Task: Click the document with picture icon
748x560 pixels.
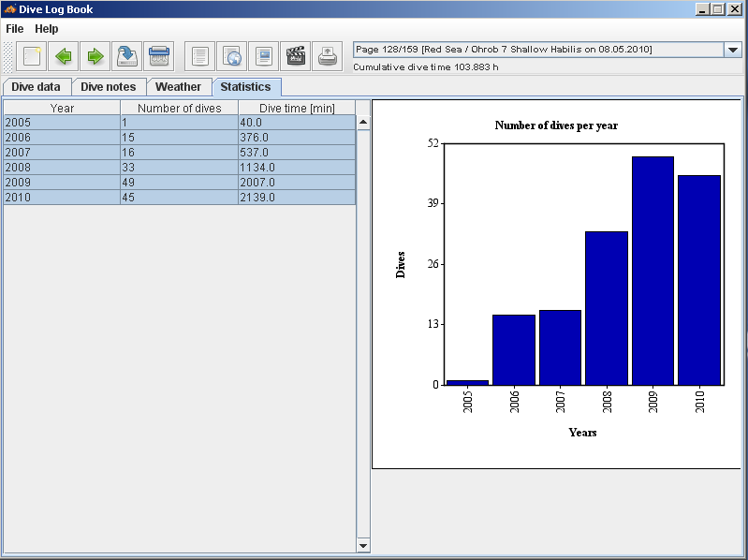Action: click(x=264, y=56)
